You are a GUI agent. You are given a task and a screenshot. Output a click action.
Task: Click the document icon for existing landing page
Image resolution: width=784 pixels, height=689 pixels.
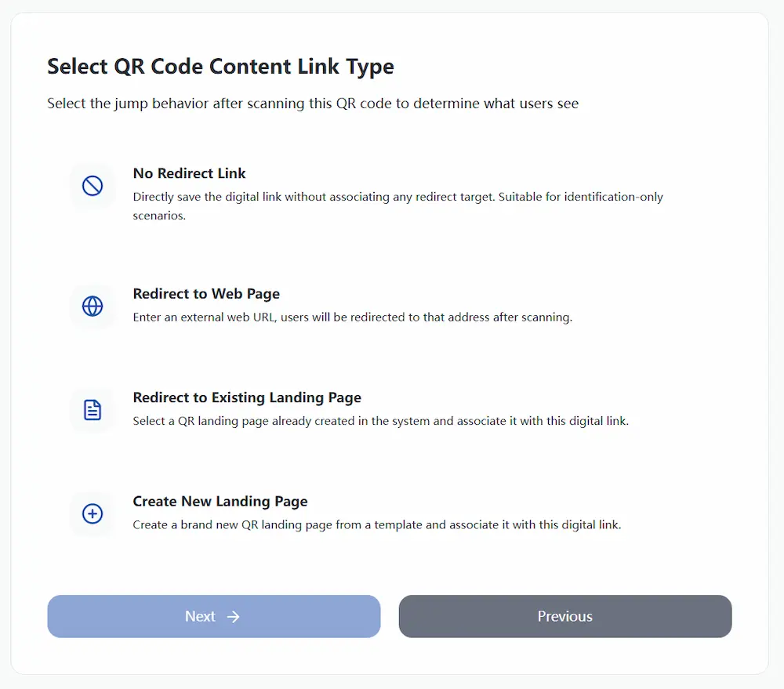point(93,410)
